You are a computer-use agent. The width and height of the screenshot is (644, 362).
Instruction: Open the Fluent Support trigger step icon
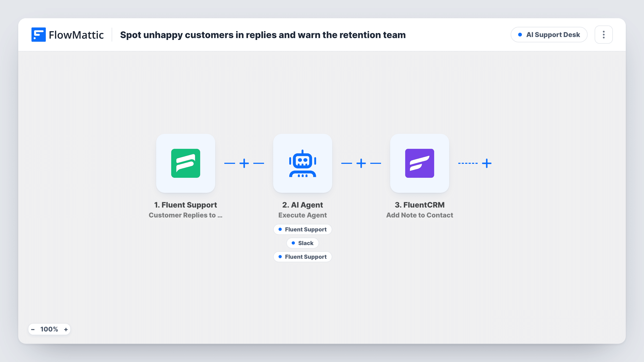pos(186,163)
